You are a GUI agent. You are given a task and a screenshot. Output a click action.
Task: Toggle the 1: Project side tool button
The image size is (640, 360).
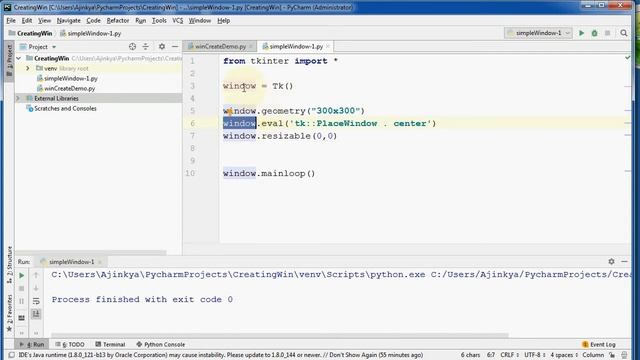(9, 60)
